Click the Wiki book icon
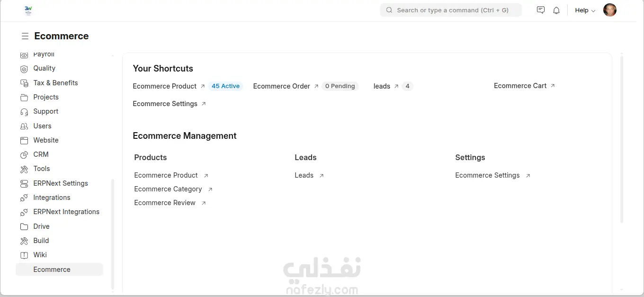This screenshot has height=297, width=644. tap(24, 255)
